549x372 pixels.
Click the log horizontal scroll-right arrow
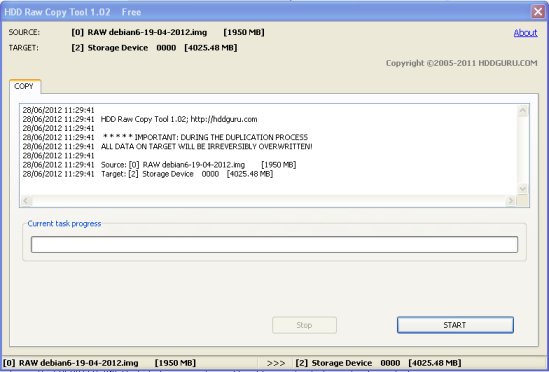[511, 201]
